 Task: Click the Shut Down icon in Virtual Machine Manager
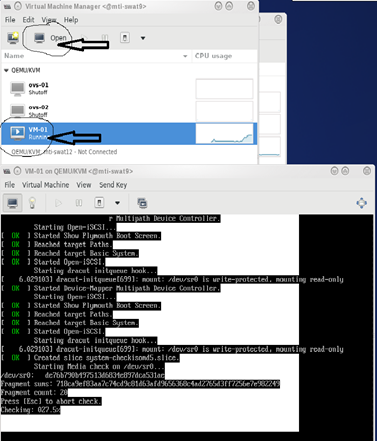125,38
